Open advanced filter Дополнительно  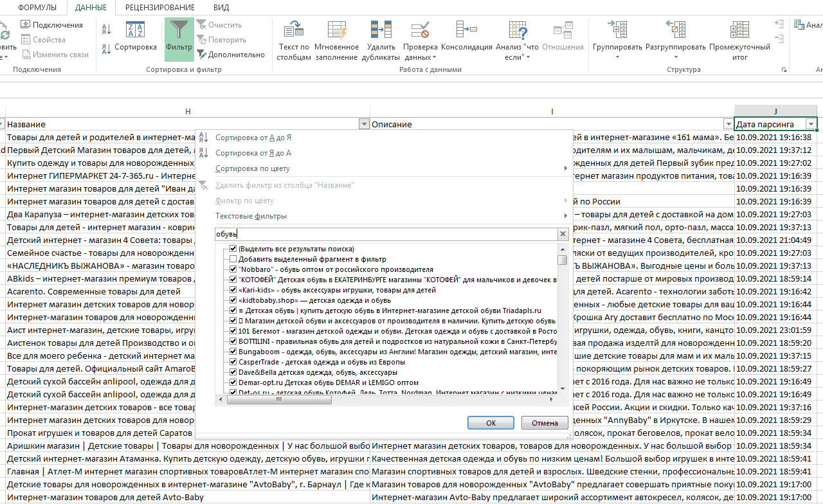(231, 55)
